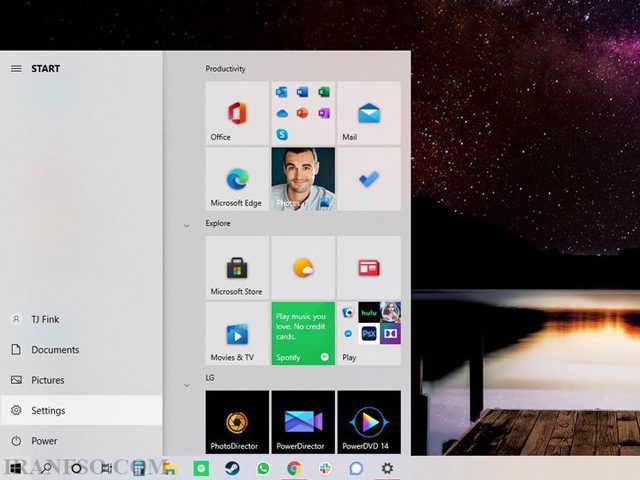
Task: Launch Excel from the Office apps folder tile
Action: point(324,92)
